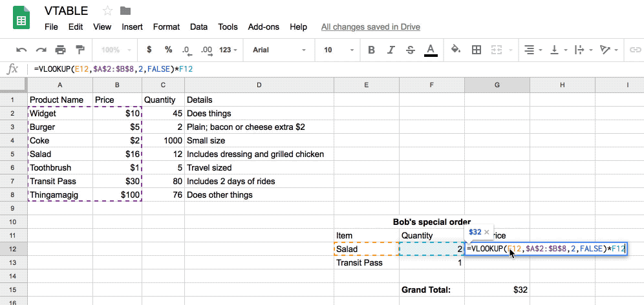Select the 'Product Name' header cell
644x305 pixels.
point(60,100)
